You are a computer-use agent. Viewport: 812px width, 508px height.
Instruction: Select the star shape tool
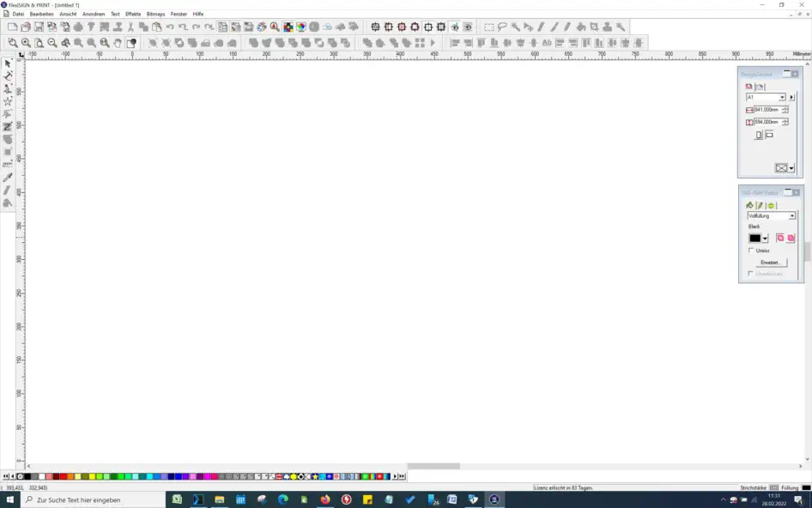8,101
